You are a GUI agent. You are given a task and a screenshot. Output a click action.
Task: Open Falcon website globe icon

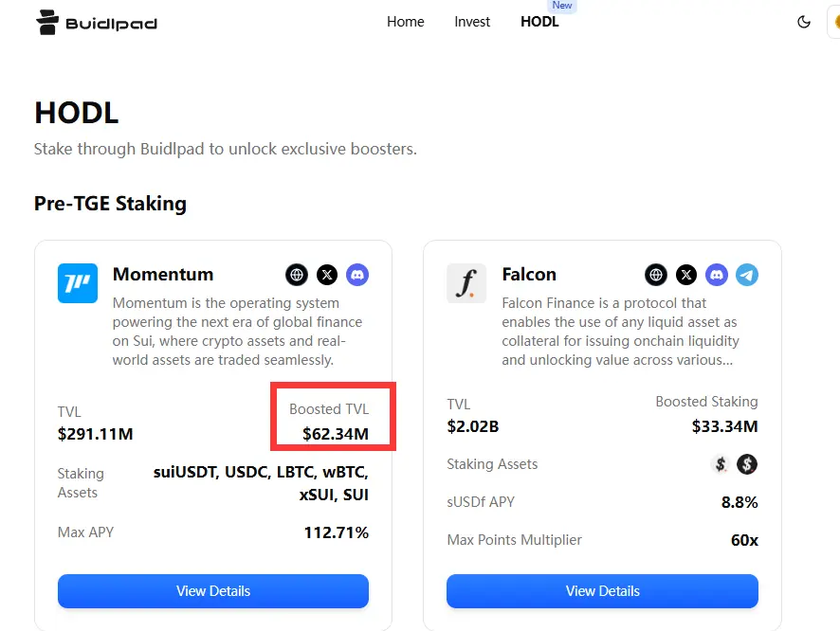pyautogui.click(x=656, y=275)
